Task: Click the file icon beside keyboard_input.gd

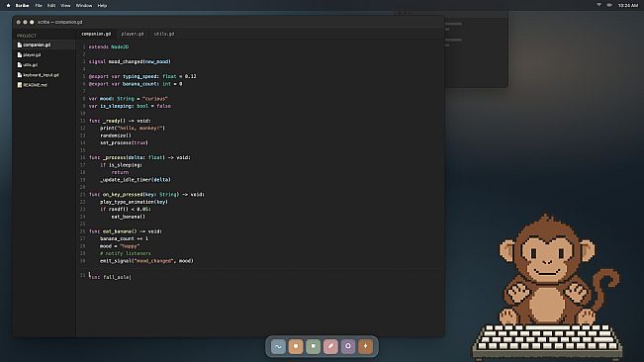Action: (x=20, y=75)
